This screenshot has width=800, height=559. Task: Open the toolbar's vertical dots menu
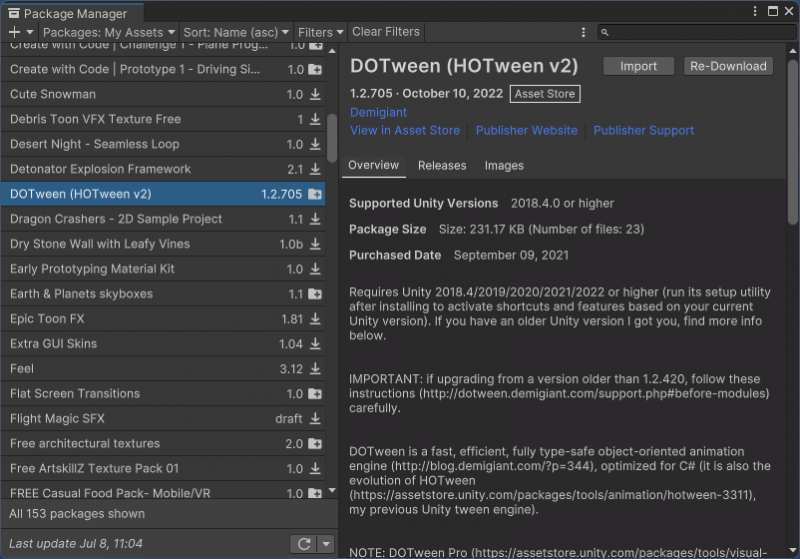click(x=583, y=33)
